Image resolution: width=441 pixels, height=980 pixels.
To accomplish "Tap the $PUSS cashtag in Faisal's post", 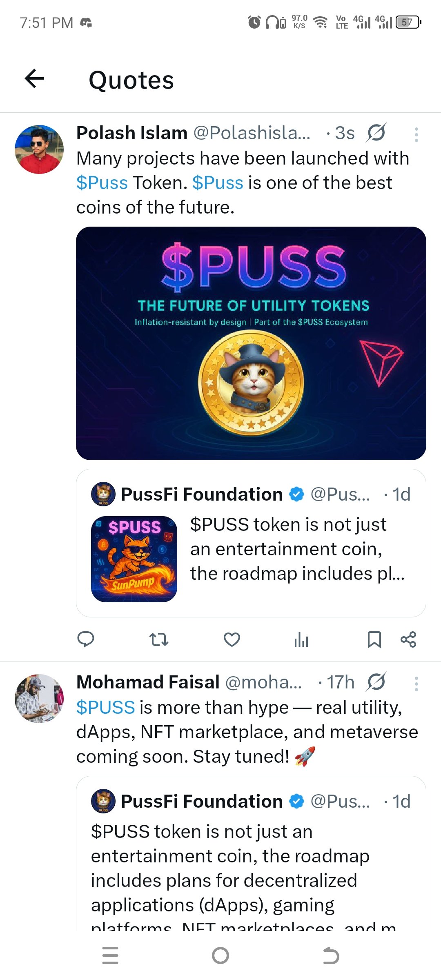I will (x=105, y=707).
